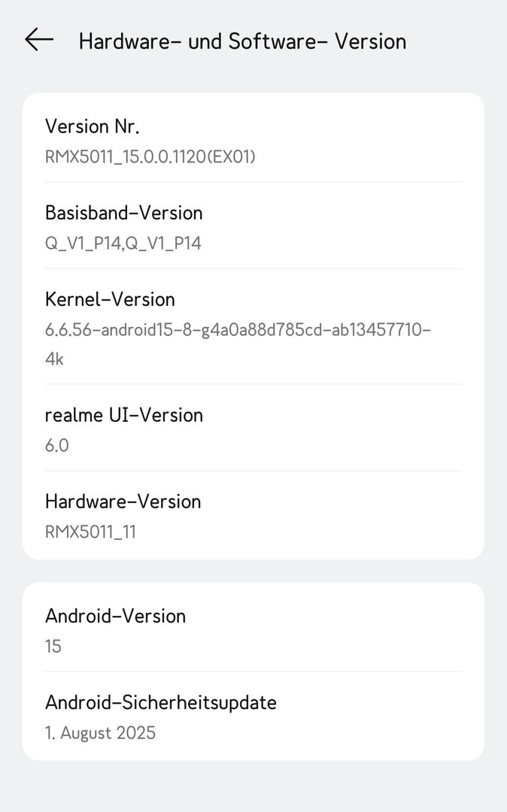
Task: Select the Hardware-Version label in the list
Action: click(x=123, y=501)
